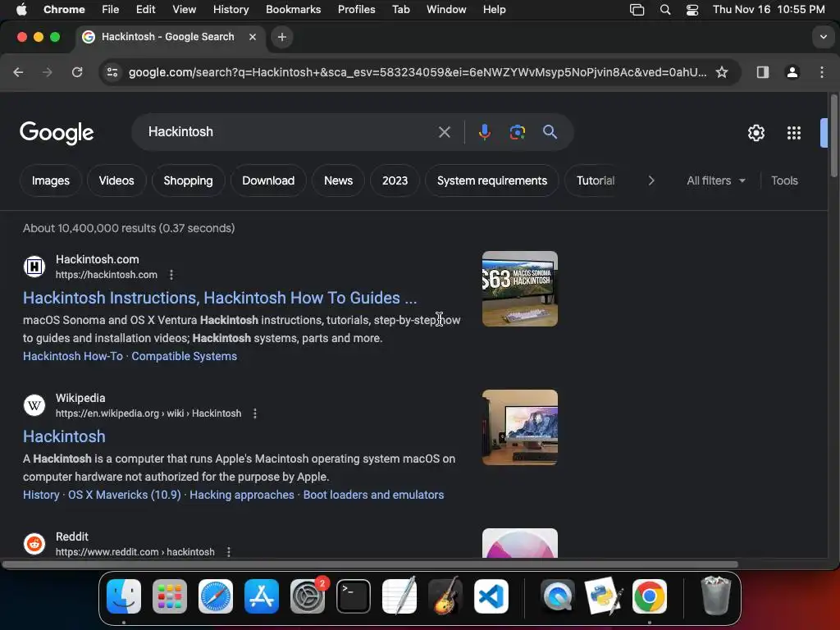Select the Download filter chip
The height and width of the screenshot is (630, 840).
point(268,180)
